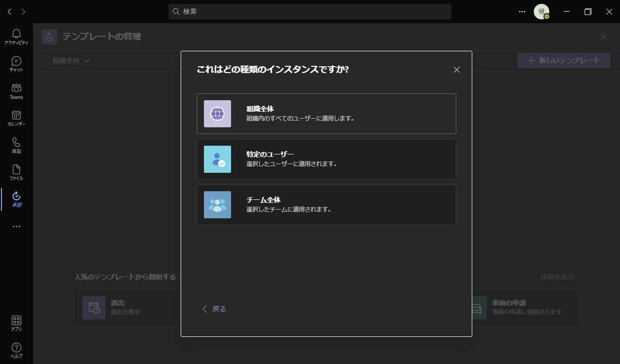Open アプリ apps store in sidebar
Screen dimensions: 620x364
pyautogui.click(x=16, y=323)
